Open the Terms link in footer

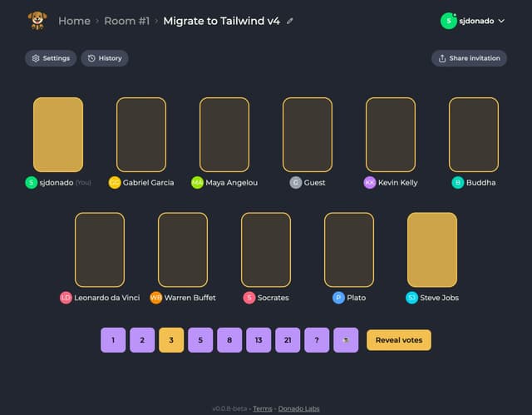pyautogui.click(x=263, y=408)
